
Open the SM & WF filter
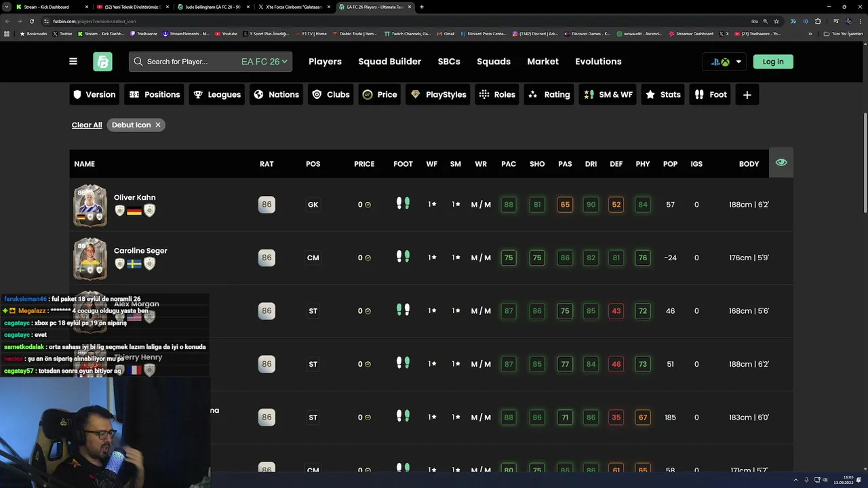click(608, 95)
